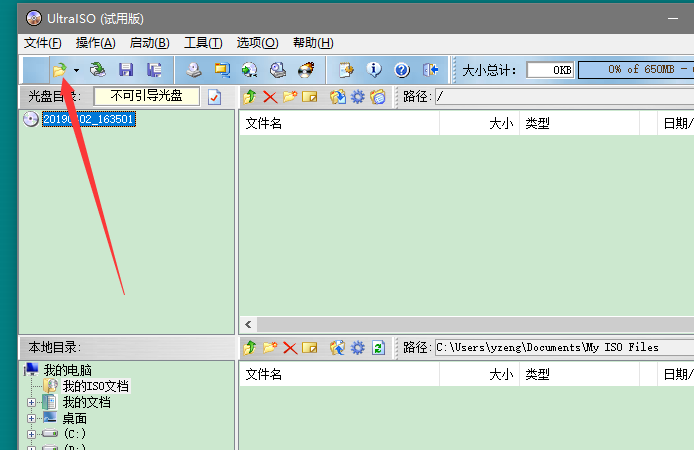Click the Convert image format icon
Screen dimensions: 694x450
(x=222, y=70)
